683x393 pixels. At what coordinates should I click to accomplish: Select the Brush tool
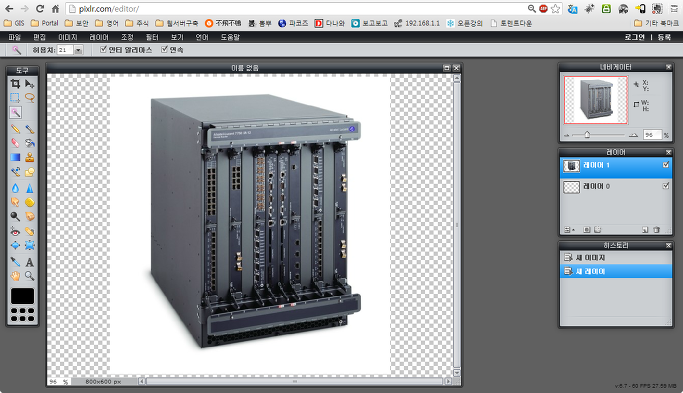click(30, 129)
